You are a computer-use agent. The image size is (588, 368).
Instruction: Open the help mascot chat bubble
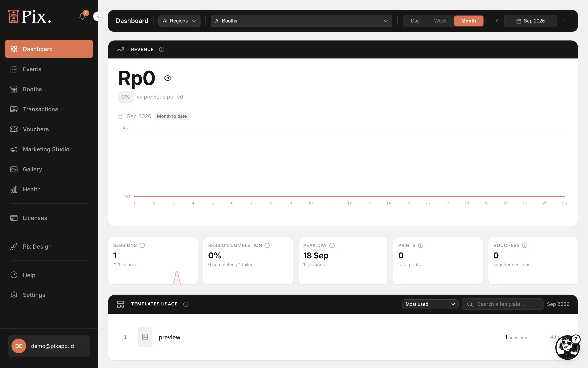(568, 347)
